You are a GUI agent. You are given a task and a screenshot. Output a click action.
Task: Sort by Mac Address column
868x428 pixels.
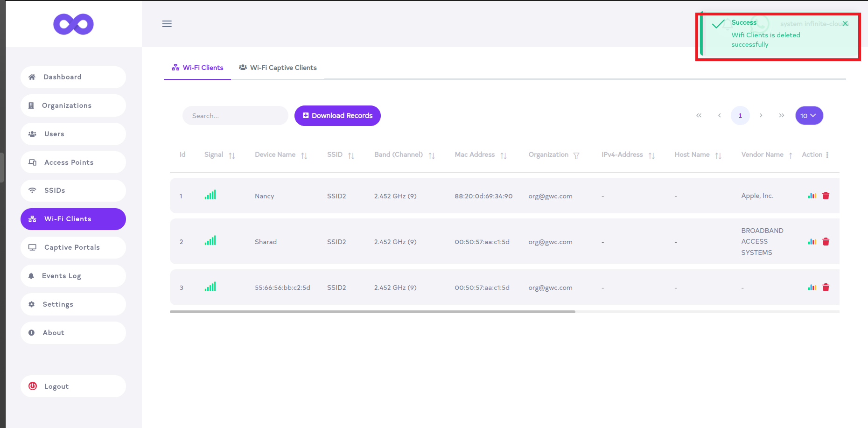(x=503, y=155)
